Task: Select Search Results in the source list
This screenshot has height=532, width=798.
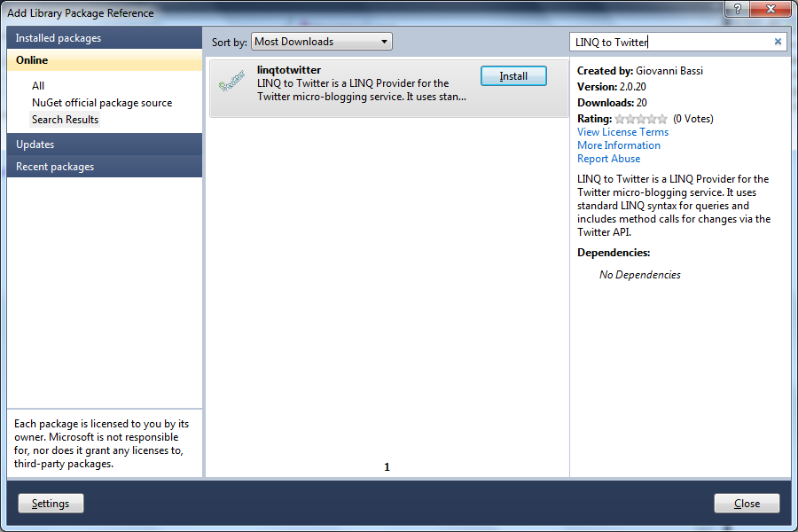Action: [65, 120]
